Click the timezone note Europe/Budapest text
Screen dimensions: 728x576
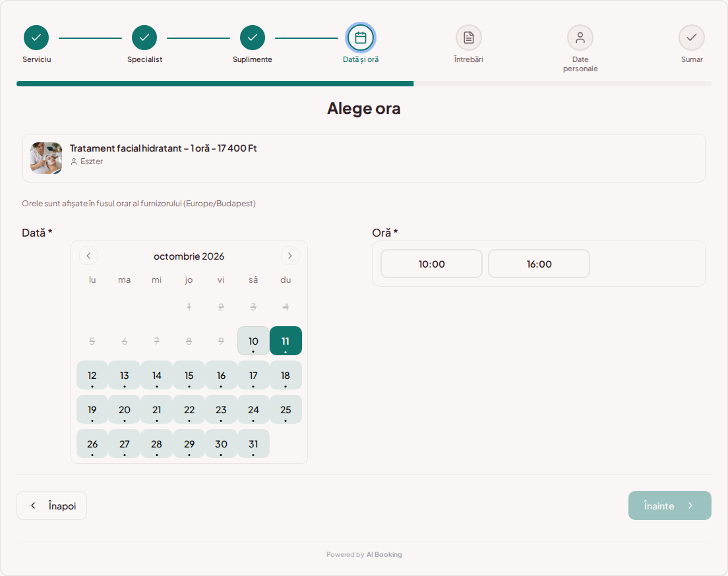tap(139, 203)
